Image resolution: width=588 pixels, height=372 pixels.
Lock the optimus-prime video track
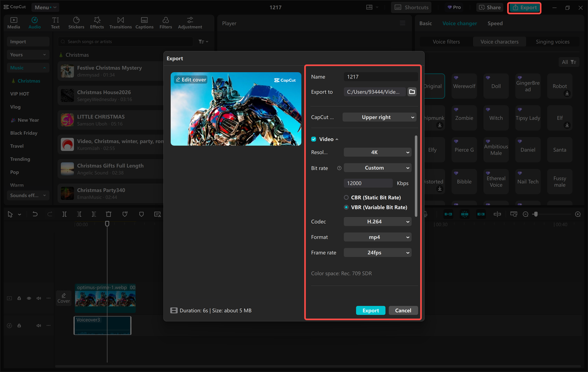click(x=19, y=298)
